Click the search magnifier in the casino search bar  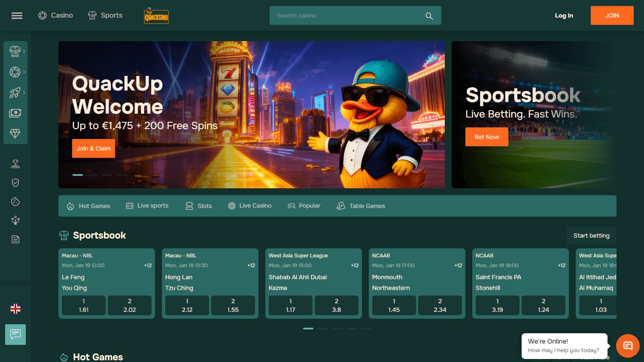[429, 15]
